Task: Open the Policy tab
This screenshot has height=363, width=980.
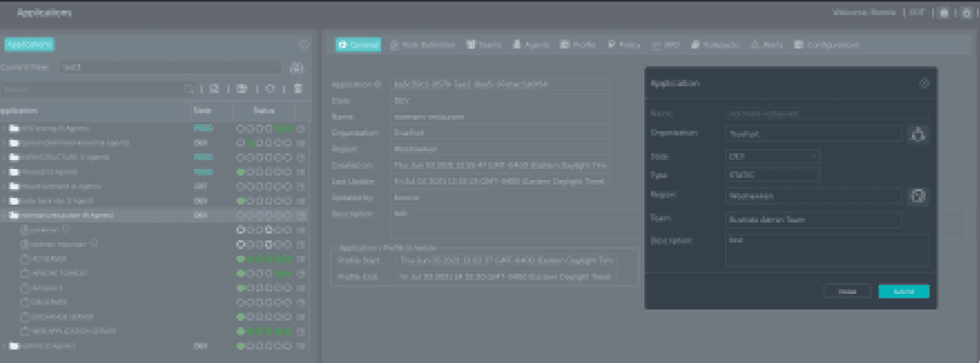Action: (625, 45)
